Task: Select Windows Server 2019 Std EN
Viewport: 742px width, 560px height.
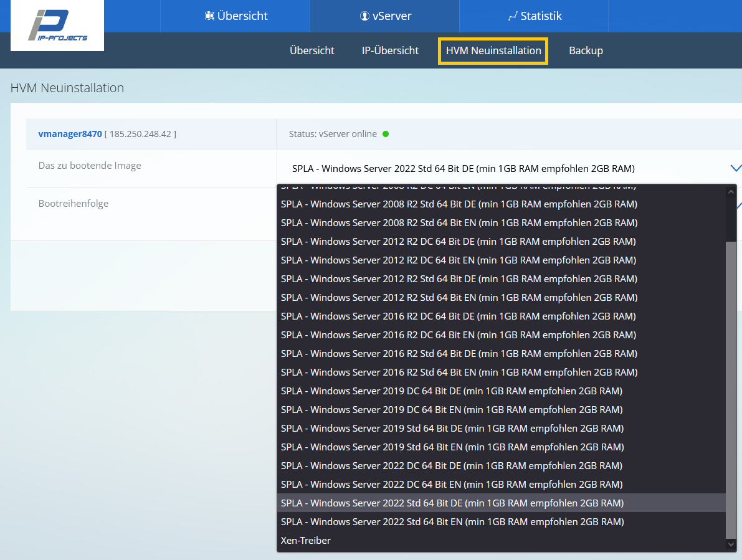Action: (x=501, y=447)
